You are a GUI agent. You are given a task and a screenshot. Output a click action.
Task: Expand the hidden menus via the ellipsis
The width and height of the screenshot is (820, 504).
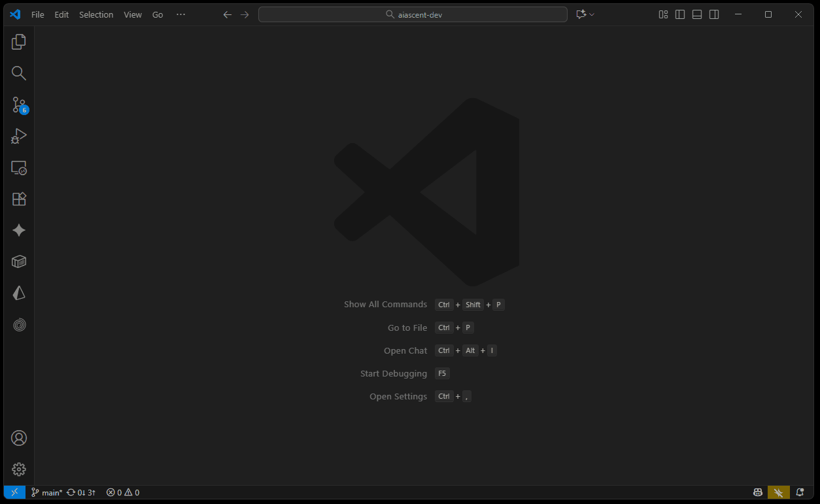tap(181, 14)
